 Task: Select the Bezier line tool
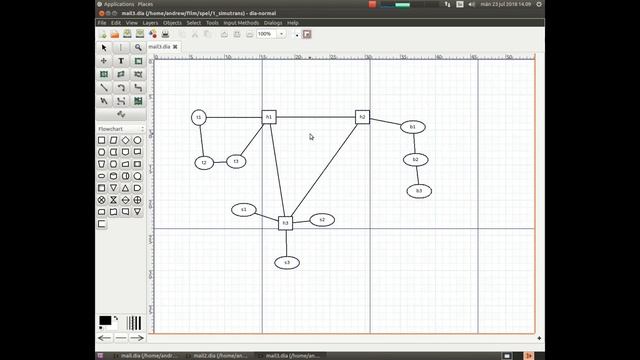[x=121, y=101]
